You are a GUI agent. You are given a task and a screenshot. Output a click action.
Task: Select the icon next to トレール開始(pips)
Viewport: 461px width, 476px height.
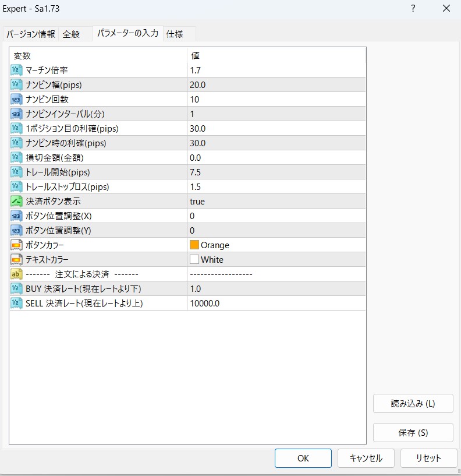click(16, 172)
